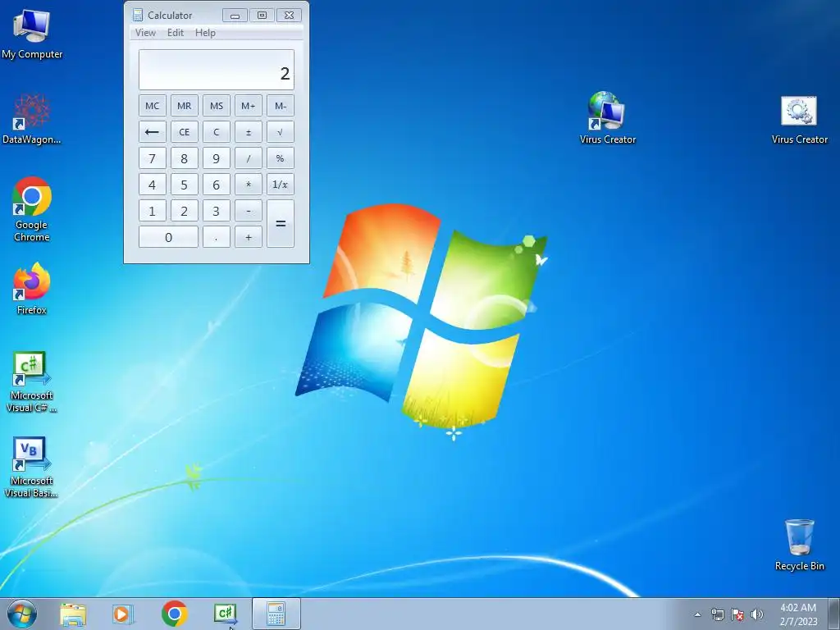The width and height of the screenshot is (840, 630).
Task: Minimize the Calculator window
Action: point(235,16)
